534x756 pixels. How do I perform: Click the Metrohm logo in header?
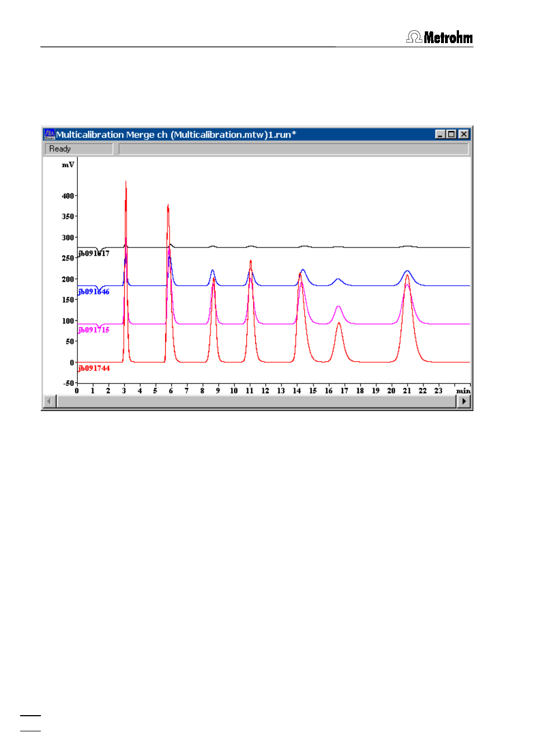pyautogui.click(x=439, y=37)
